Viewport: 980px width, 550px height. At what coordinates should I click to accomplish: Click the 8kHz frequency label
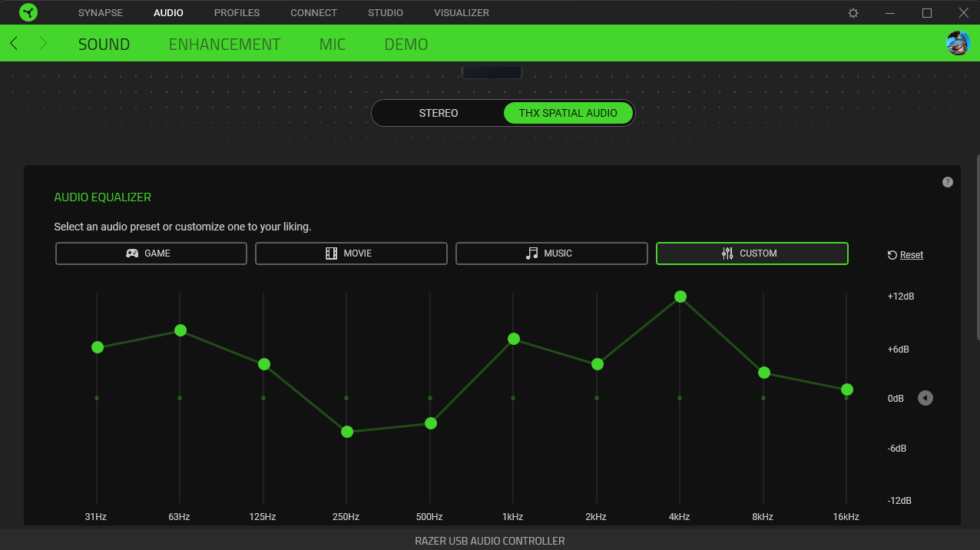click(x=763, y=517)
